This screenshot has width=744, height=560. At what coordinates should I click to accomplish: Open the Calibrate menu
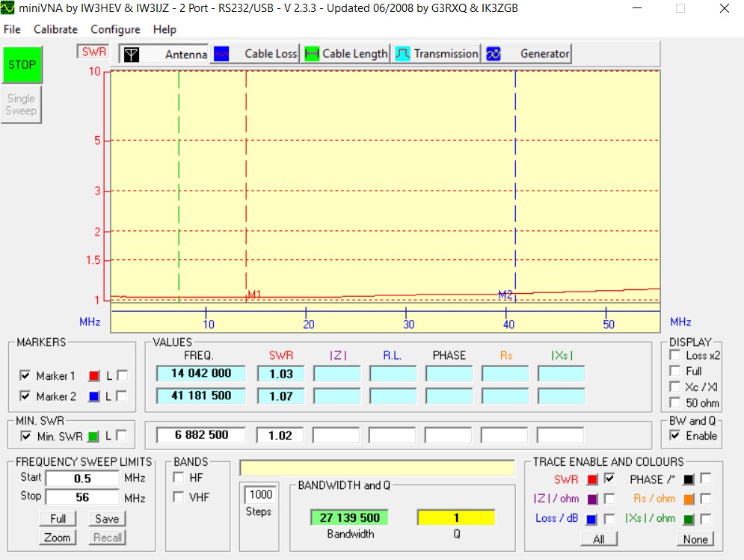point(55,29)
